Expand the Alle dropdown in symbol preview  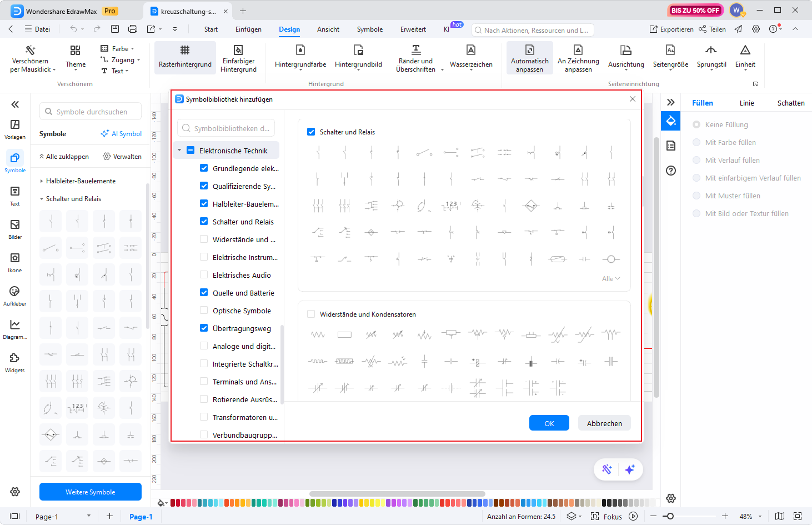pos(611,279)
